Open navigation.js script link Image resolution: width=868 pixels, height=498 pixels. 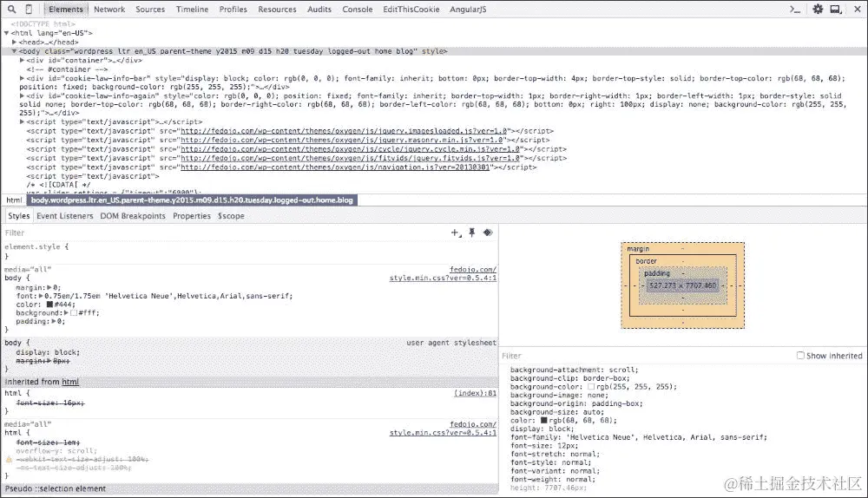click(335, 167)
